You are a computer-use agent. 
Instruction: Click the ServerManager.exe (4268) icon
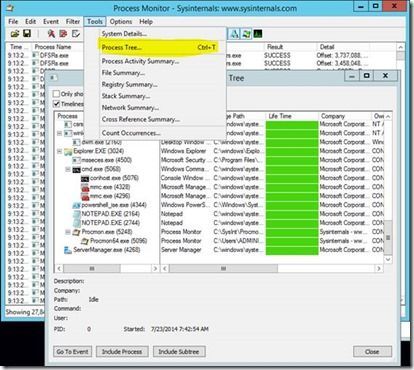[x=68, y=250]
